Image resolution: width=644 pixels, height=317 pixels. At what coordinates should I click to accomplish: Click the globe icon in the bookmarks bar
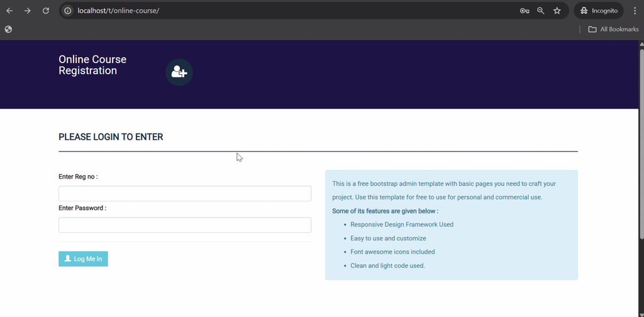pyautogui.click(x=8, y=29)
